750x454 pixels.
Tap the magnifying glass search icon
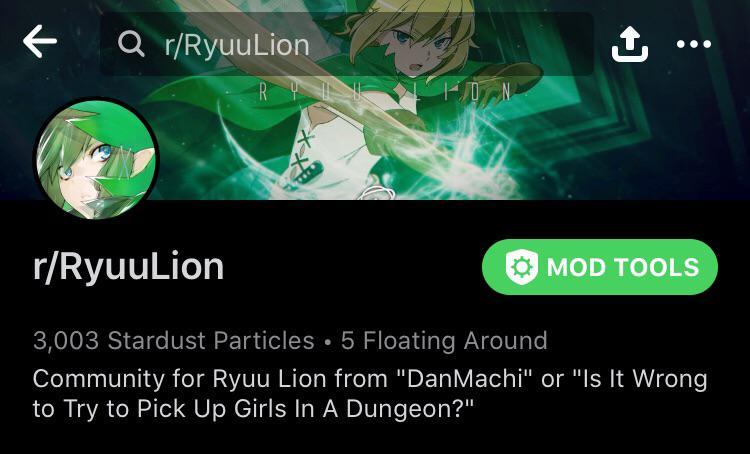click(131, 44)
